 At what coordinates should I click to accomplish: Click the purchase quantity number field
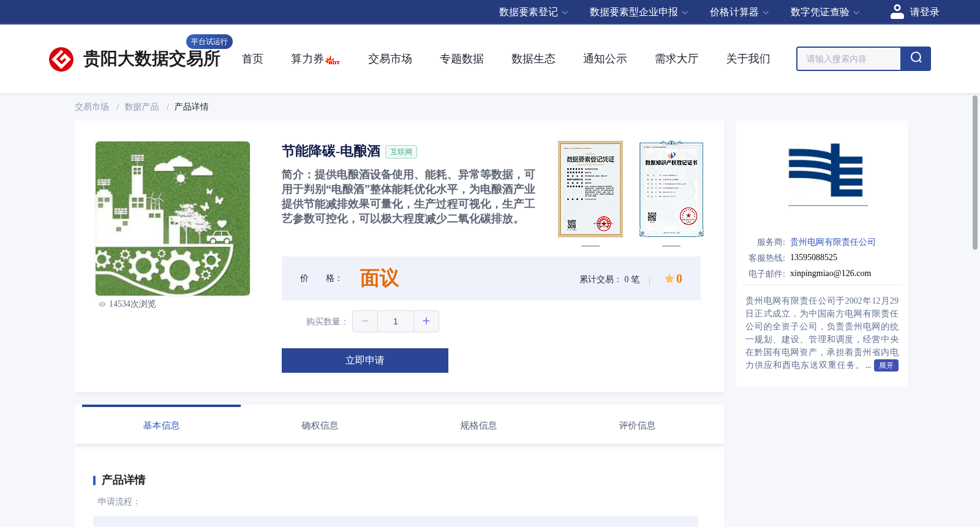396,321
